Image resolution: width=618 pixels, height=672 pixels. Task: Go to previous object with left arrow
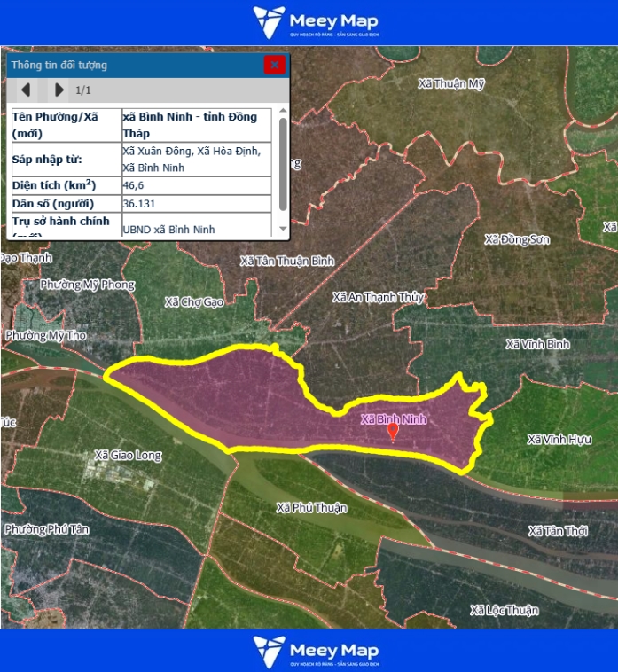[26, 90]
